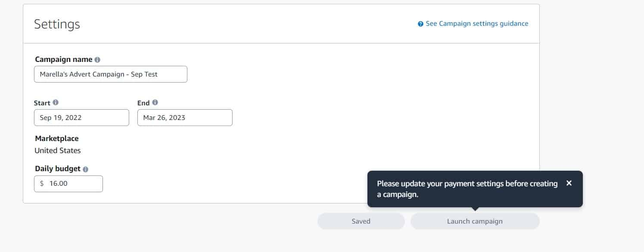Click the United States marketplace value
The image size is (644, 252).
coord(58,151)
